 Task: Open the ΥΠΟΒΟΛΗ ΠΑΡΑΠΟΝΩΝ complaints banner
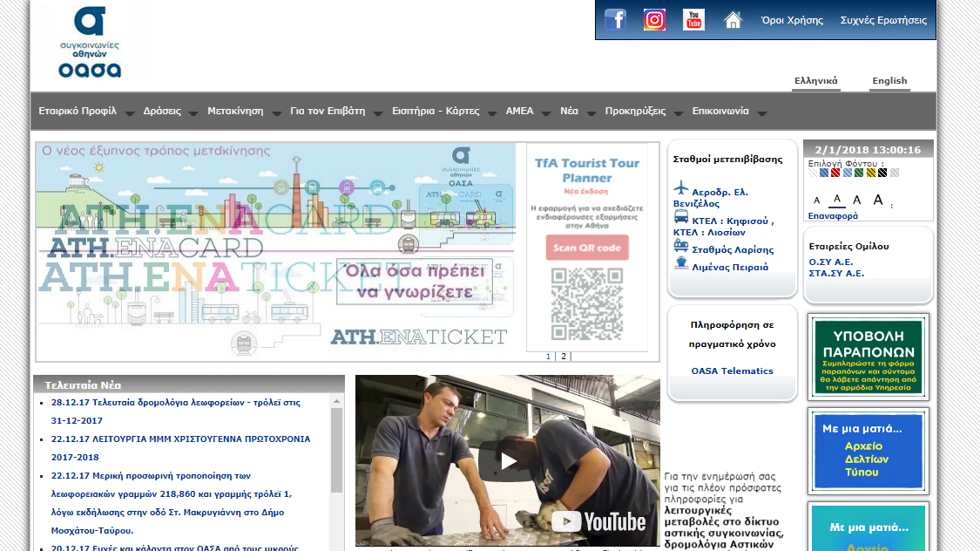click(868, 357)
